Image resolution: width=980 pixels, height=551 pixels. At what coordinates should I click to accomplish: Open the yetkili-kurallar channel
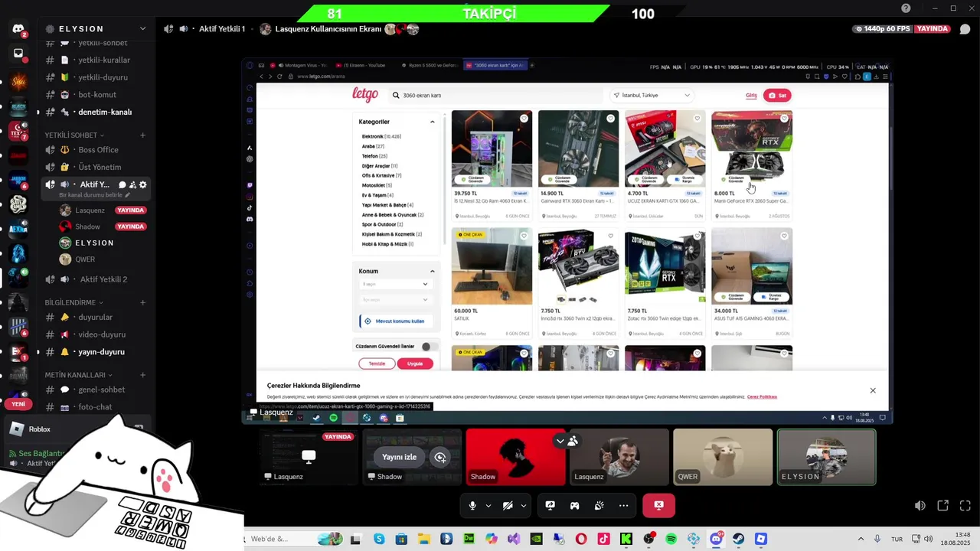point(95,60)
